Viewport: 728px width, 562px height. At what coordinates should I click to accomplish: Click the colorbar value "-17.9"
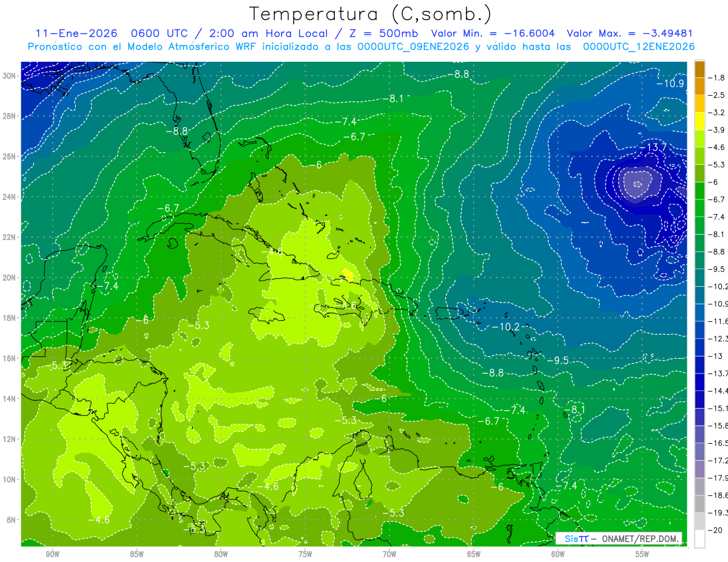pos(718,478)
